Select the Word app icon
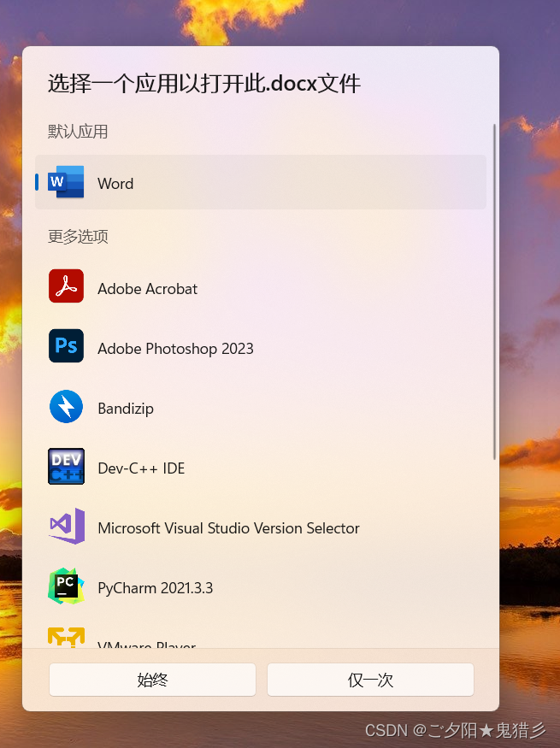 click(66, 182)
